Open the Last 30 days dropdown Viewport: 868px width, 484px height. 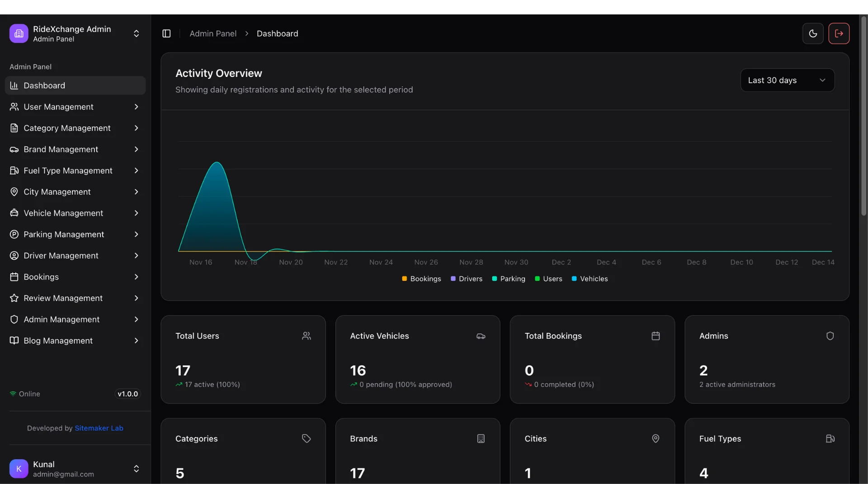pos(787,80)
